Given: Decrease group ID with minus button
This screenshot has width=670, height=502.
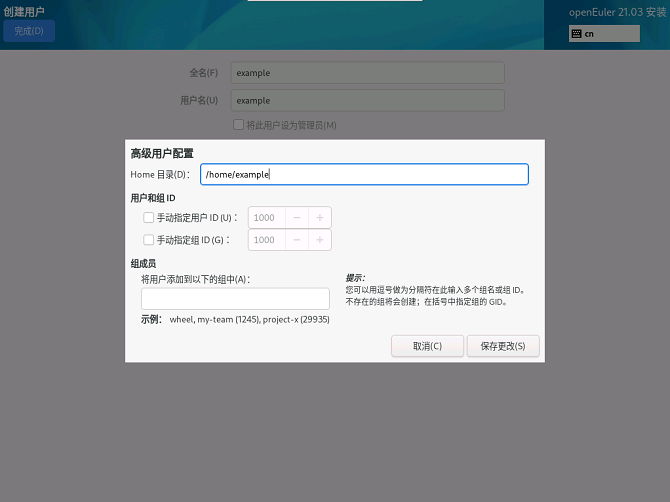Looking at the screenshot, I should (x=297, y=240).
